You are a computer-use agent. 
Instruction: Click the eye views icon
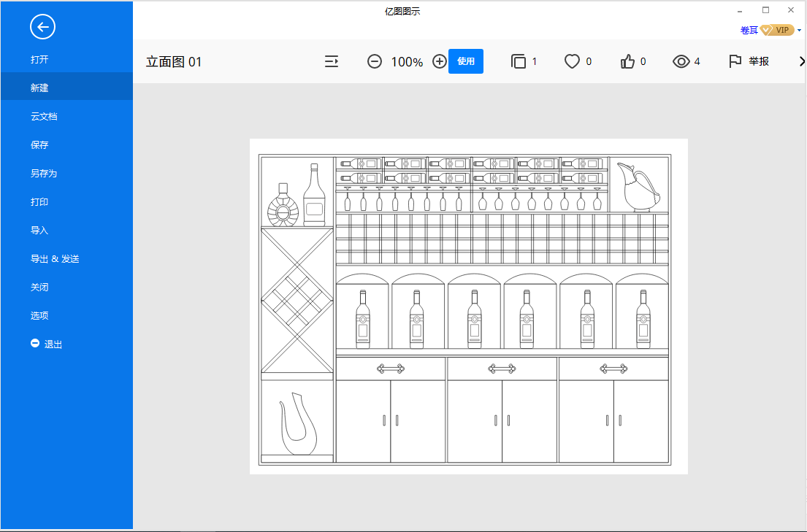[681, 61]
